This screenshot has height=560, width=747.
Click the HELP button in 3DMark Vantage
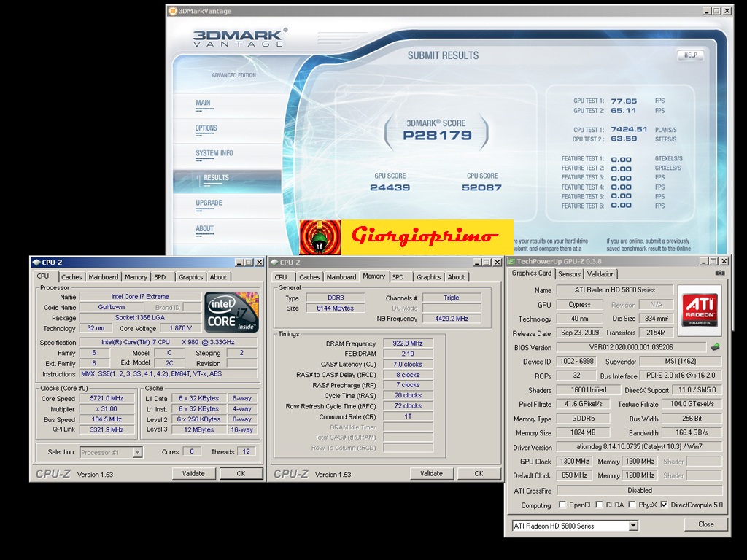pyautogui.click(x=690, y=55)
